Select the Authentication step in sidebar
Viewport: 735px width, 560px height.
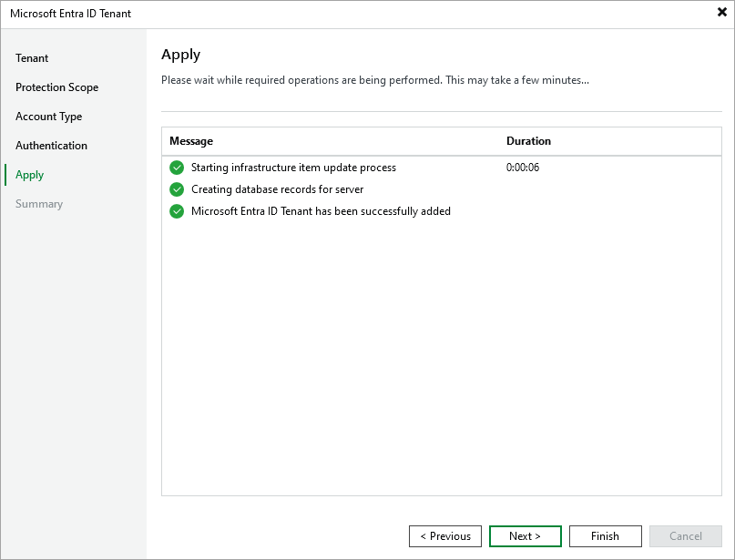click(x=51, y=146)
